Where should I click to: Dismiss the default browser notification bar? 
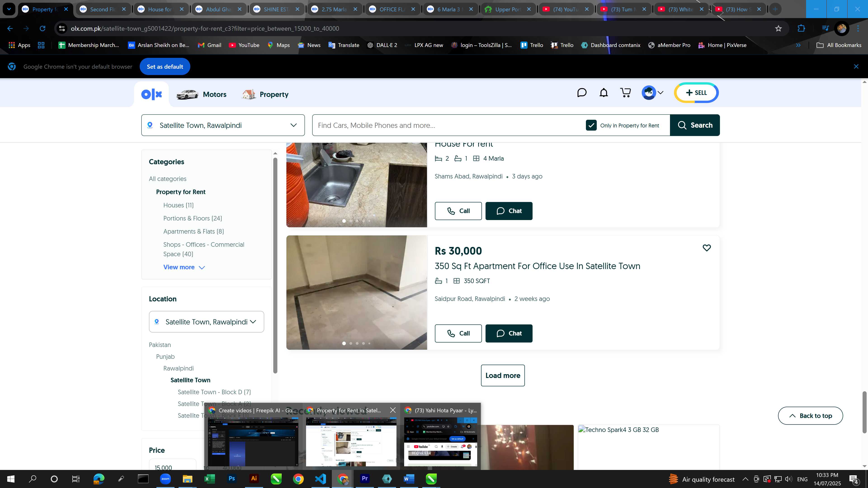(x=856, y=66)
